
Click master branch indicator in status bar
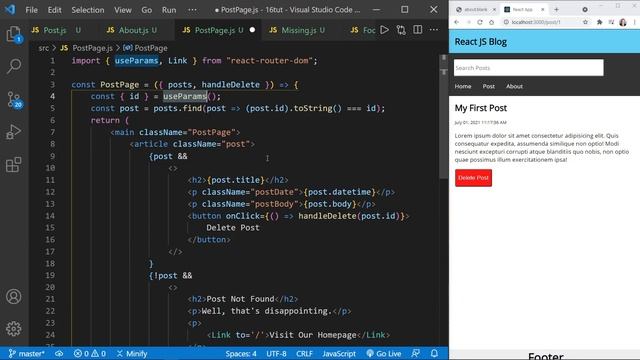click(x=27, y=353)
